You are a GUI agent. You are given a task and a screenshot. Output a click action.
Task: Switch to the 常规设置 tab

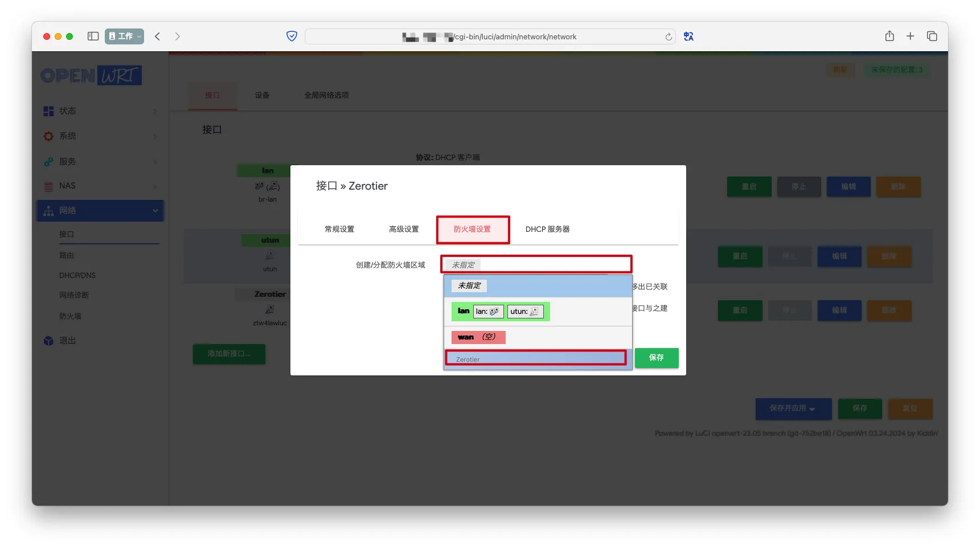coord(339,229)
